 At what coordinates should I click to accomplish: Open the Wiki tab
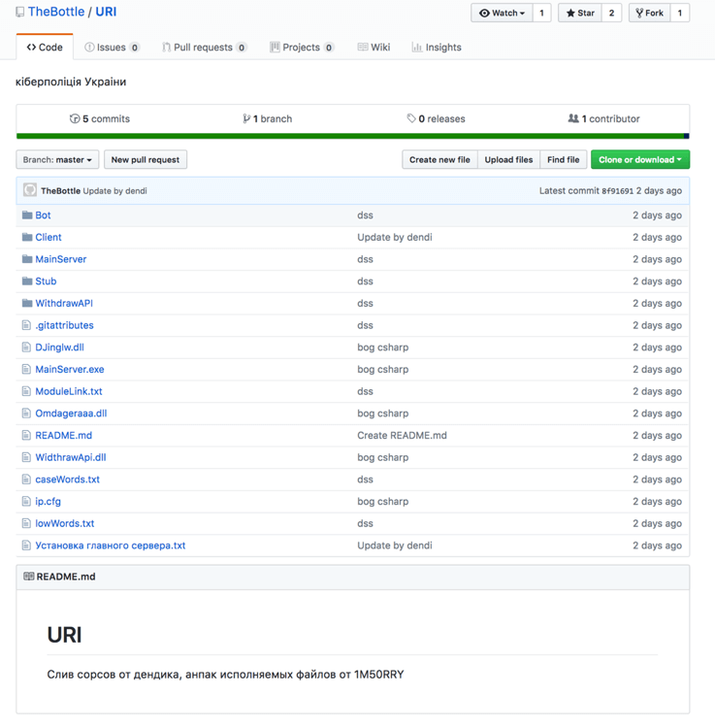[x=374, y=48]
